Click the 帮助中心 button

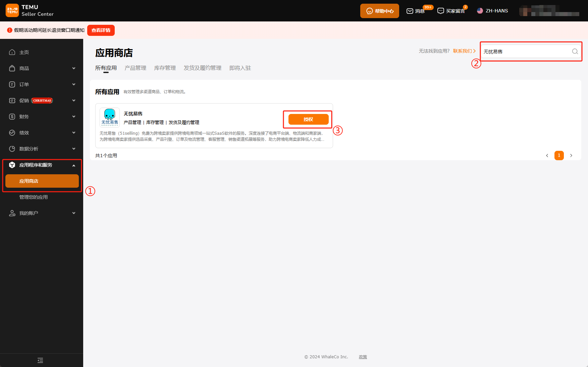pyautogui.click(x=380, y=11)
